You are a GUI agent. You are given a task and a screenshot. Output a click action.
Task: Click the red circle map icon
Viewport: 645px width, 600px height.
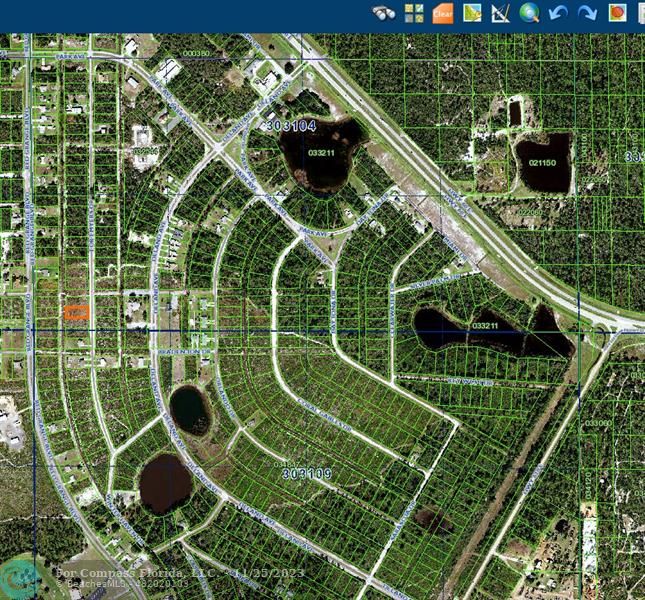617,13
